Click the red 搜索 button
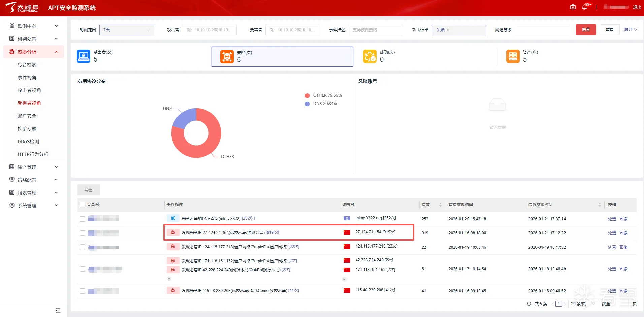Screen dimensions: 644x317 click(586, 30)
